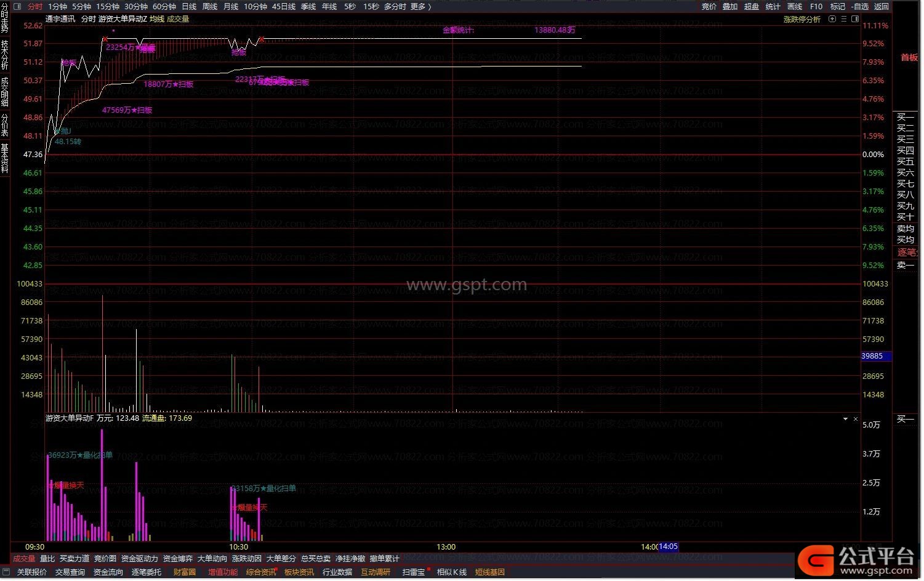Toggle 叠加 overlay on the chart

pos(730,7)
